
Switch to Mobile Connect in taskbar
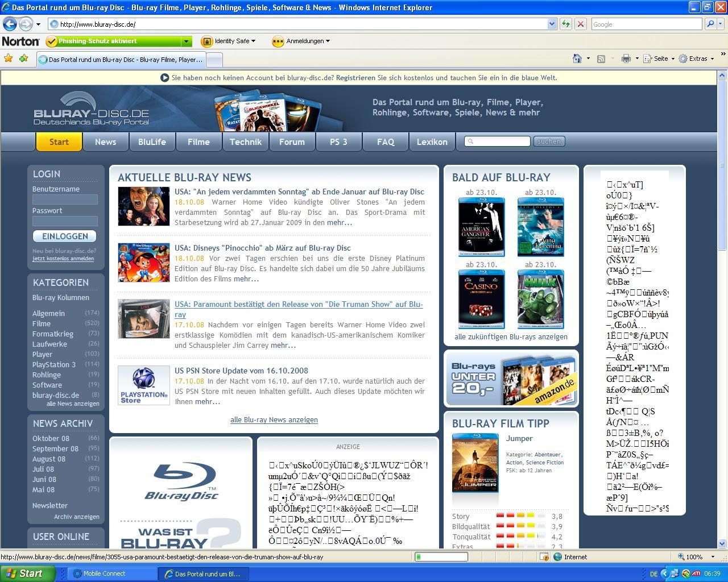[x=113, y=573]
